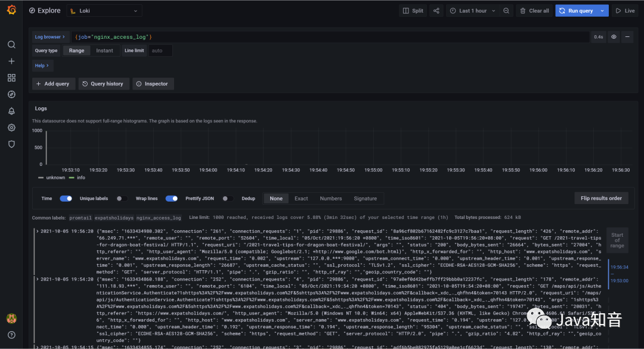Start Live tailing

pos(625,11)
